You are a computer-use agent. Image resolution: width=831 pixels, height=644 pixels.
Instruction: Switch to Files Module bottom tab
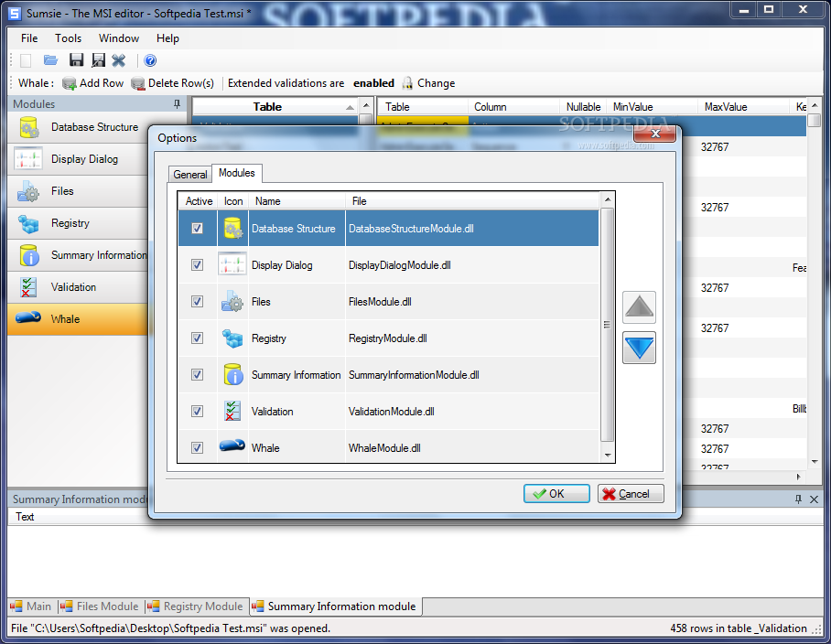(x=100, y=606)
